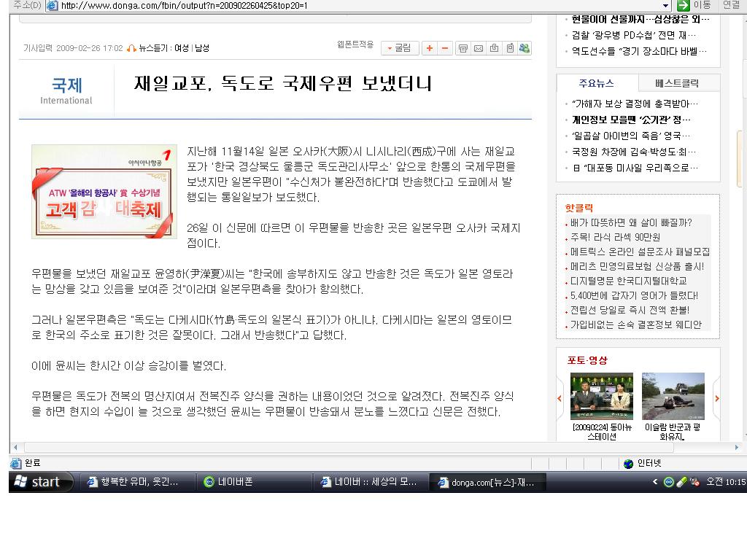The image size is (747, 560).
Task: Show hidden tray icons chevron
Action: point(655,482)
